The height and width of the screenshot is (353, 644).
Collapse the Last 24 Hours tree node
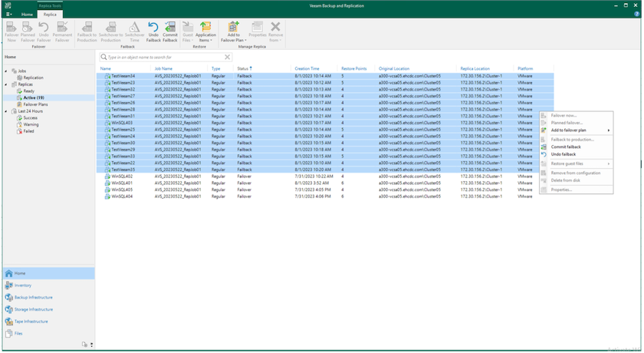click(x=6, y=111)
